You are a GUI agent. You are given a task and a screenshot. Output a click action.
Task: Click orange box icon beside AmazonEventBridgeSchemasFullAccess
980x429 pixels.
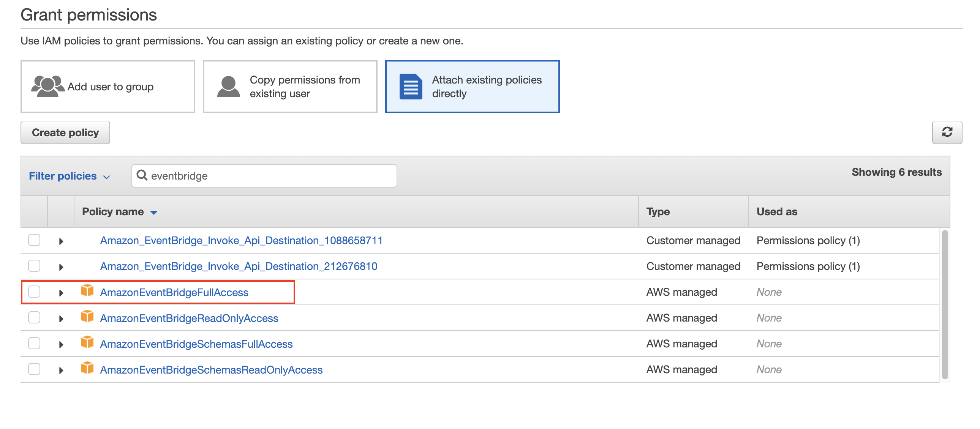click(87, 343)
